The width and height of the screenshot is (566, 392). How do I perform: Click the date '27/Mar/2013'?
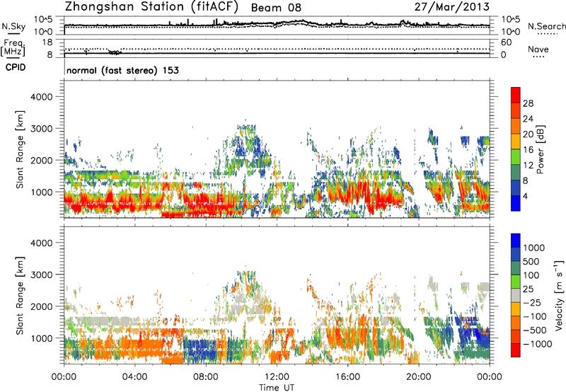(x=452, y=7)
